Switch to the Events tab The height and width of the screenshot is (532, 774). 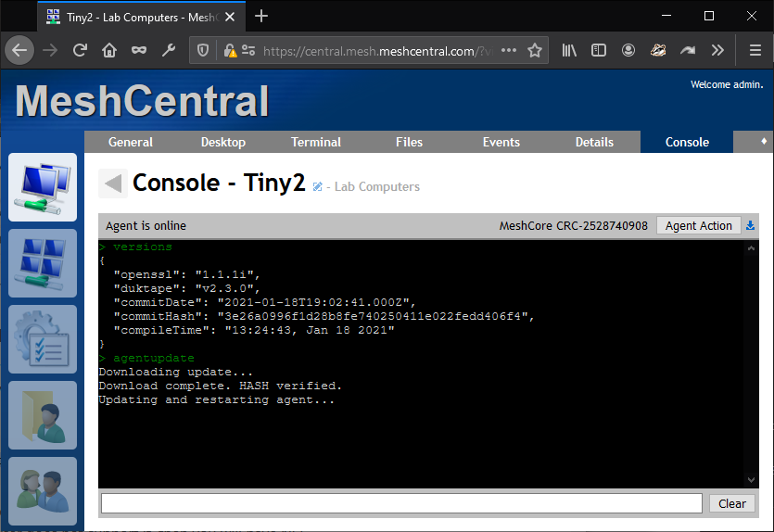[x=501, y=142]
